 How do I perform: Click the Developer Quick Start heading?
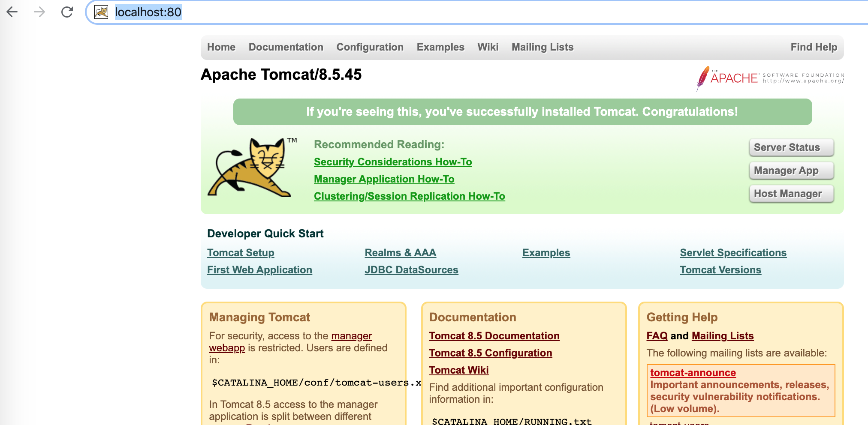(x=265, y=233)
